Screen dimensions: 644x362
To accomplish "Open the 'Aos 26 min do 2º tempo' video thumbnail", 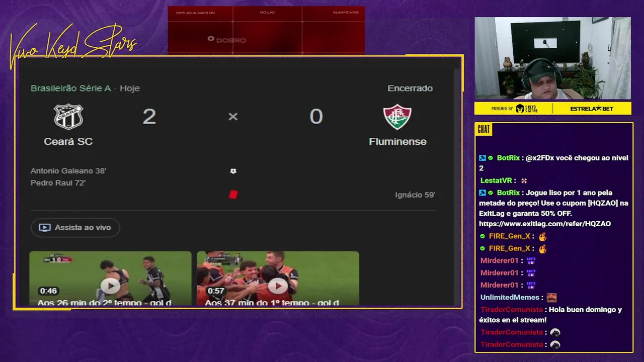I will pyautogui.click(x=110, y=278).
